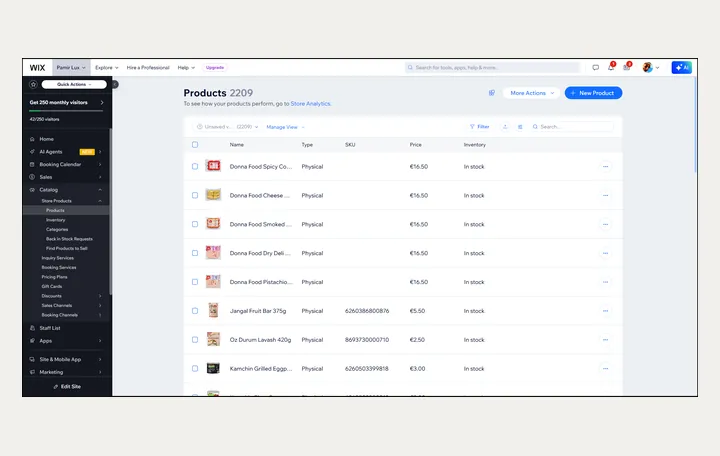Check the Donna Food Spicy product checkbox

tap(195, 167)
